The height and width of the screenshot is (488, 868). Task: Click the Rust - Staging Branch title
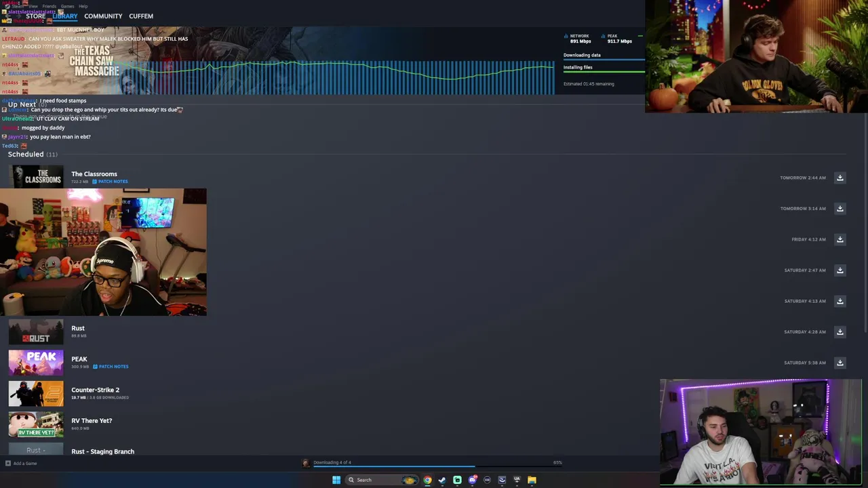click(x=102, y=451)
